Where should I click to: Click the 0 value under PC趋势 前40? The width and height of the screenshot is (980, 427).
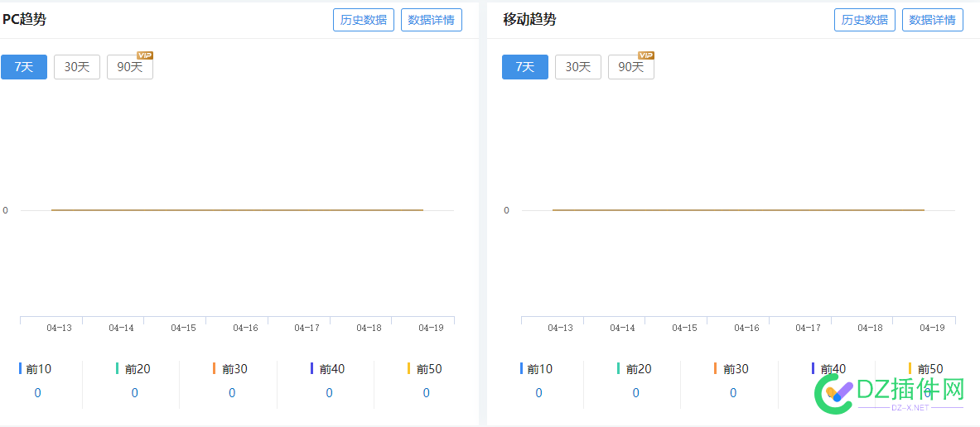(x=329, y=393)
